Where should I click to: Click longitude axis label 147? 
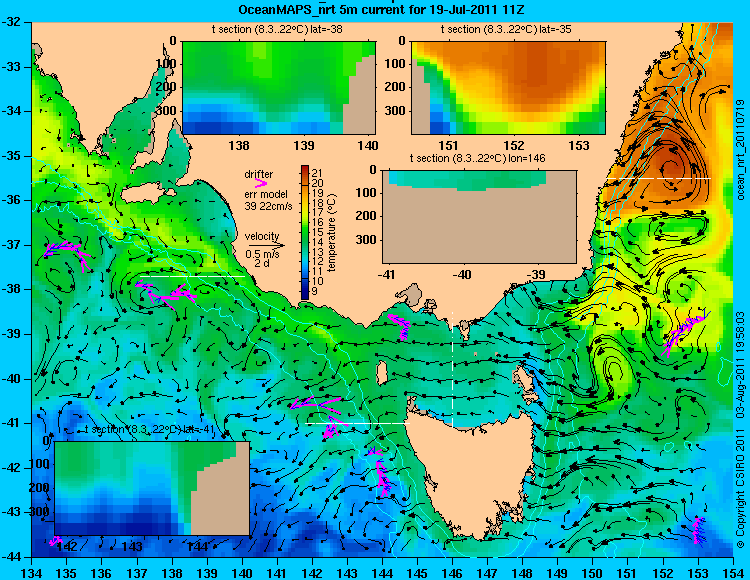click(x=487, y=573)
